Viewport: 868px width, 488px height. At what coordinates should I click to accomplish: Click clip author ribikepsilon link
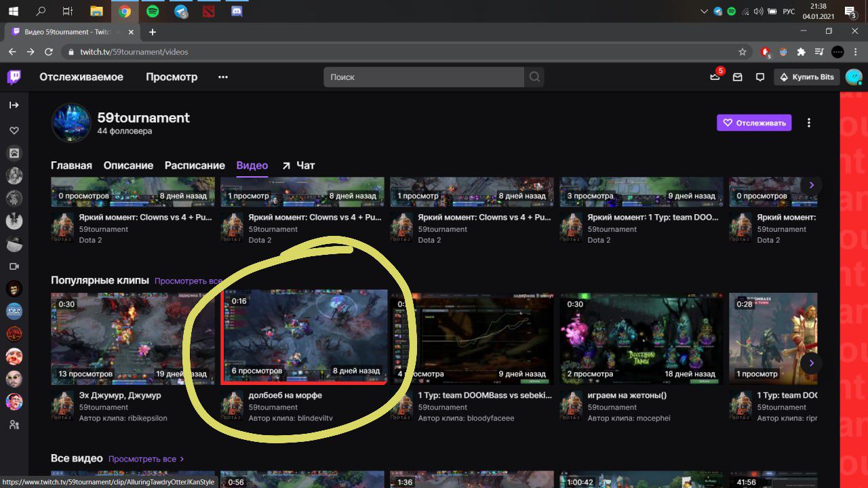point(147,418)
